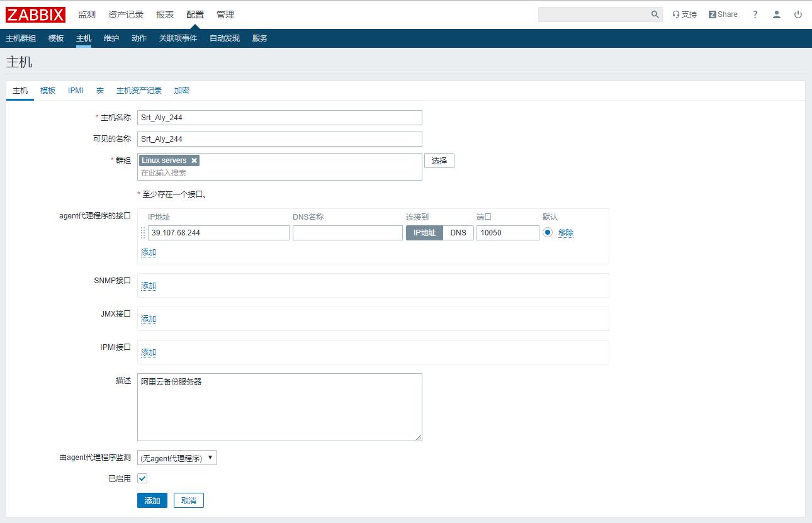Focus the port field 10050
Image resolution: width=812 pixels, height=523 pixels.
508,233
